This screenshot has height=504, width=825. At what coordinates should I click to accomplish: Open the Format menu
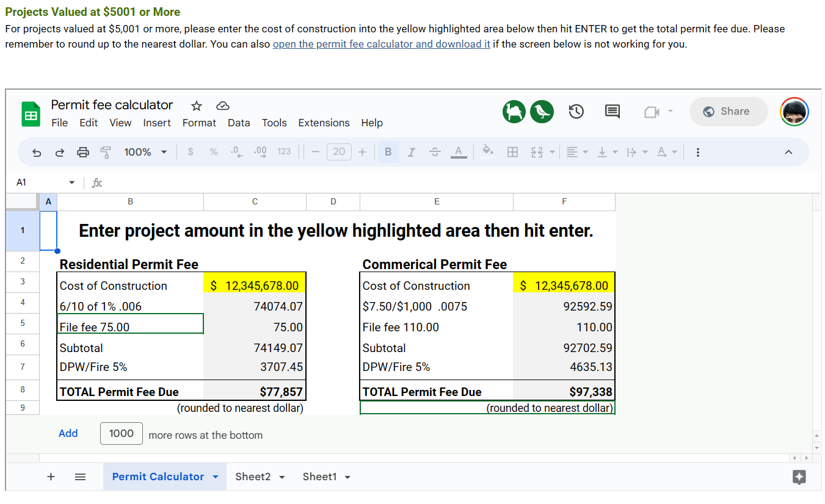tap(199, 123)
